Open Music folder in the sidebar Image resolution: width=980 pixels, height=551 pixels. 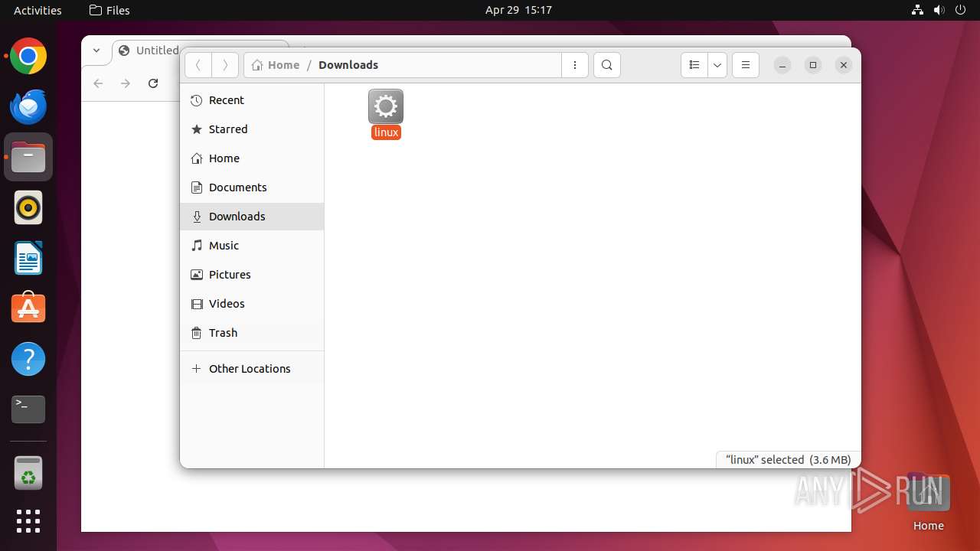point(252,246)
